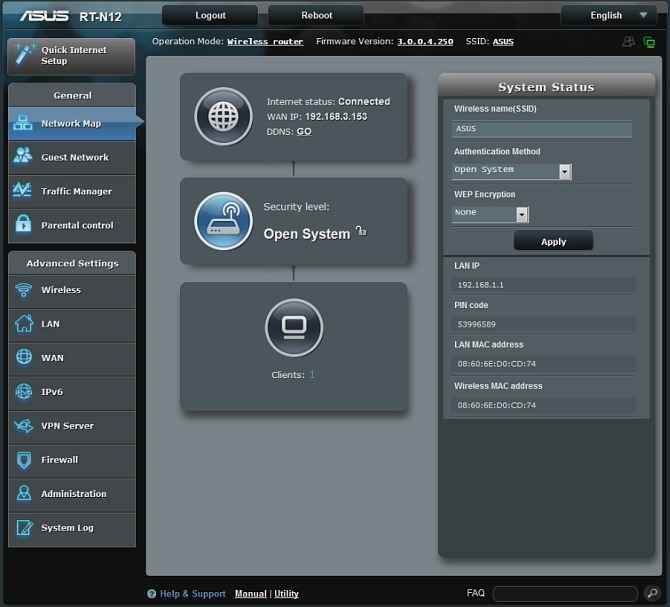This screenshot has height=607, width=670.
Task: Click the Wireless MAC address value
Action: (497, 405)
